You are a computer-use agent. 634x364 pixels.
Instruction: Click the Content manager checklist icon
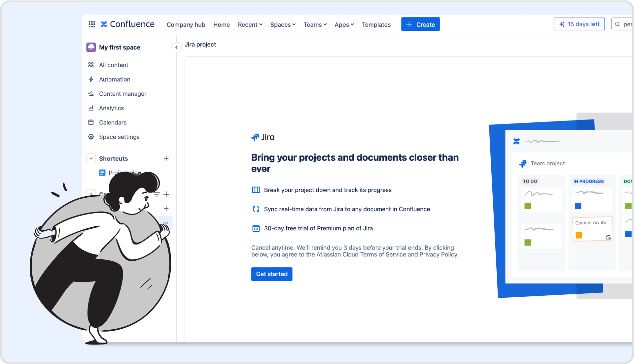pos(91,94)
